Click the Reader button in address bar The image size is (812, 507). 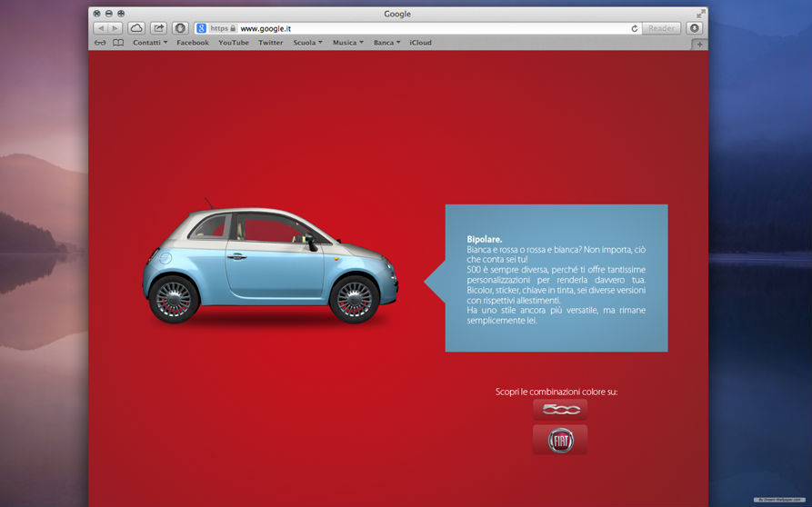point(661,28)
